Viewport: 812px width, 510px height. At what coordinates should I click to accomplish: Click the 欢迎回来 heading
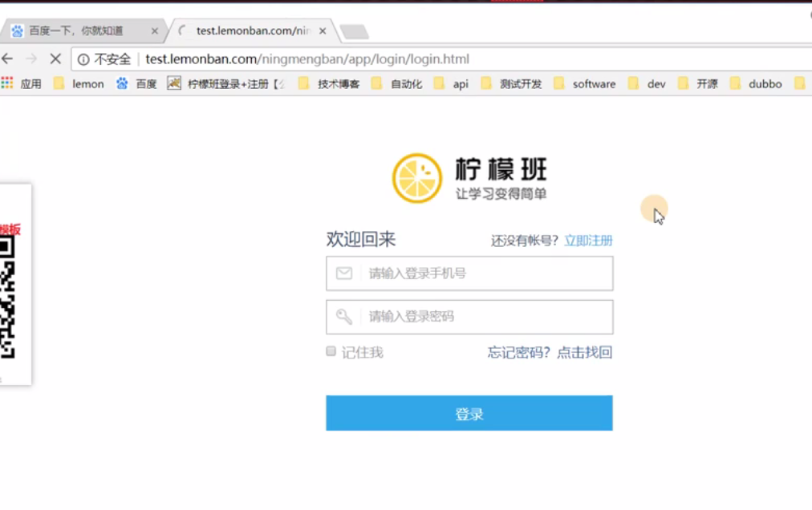point(361,239)
